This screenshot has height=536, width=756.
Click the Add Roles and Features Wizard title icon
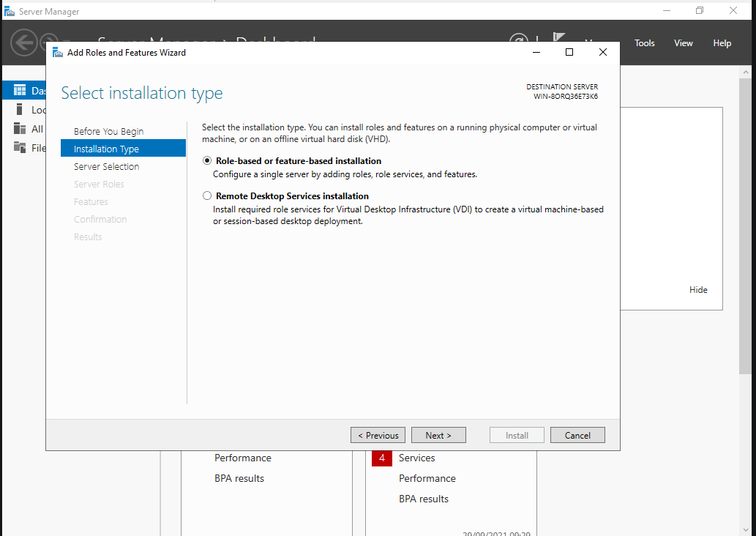pos(58,53)
